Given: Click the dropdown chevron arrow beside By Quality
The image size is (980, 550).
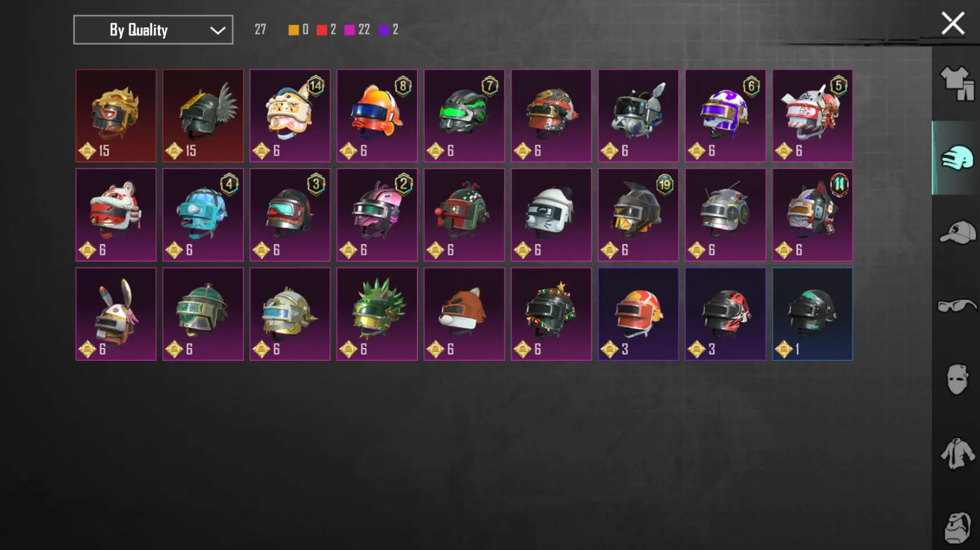Looking at the screenshot, I should (218, 30).
